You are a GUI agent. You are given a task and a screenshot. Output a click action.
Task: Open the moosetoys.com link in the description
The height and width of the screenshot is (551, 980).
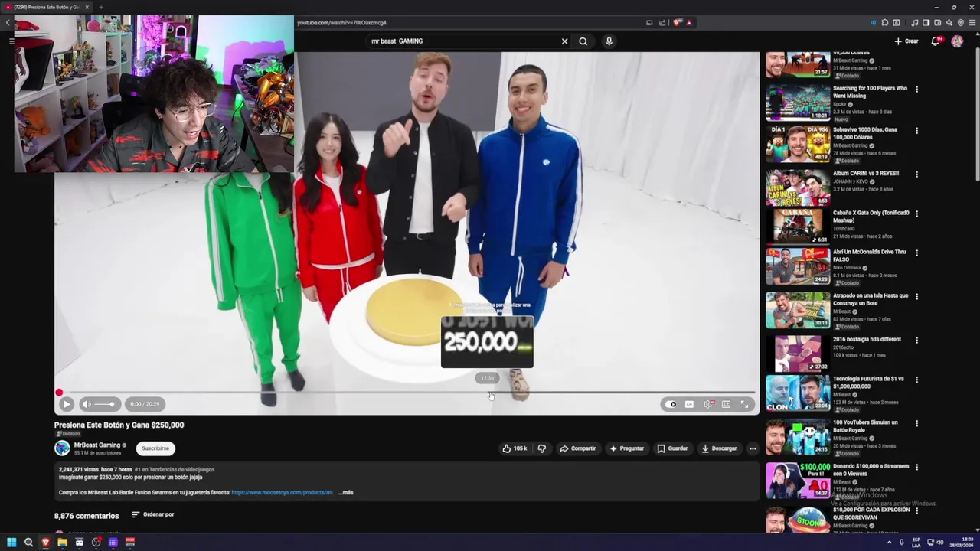point(282,493)
